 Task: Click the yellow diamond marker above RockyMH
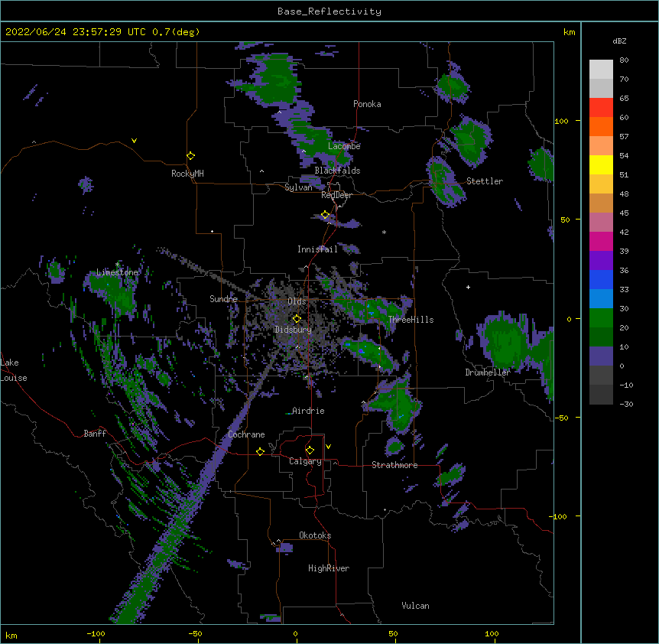tap(190, 156)
